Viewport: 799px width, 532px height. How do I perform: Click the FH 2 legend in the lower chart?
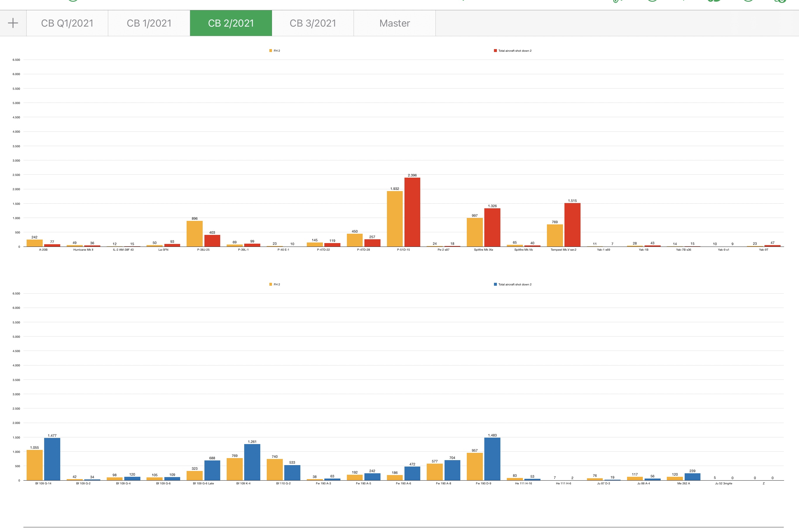(x=275, y=284)
